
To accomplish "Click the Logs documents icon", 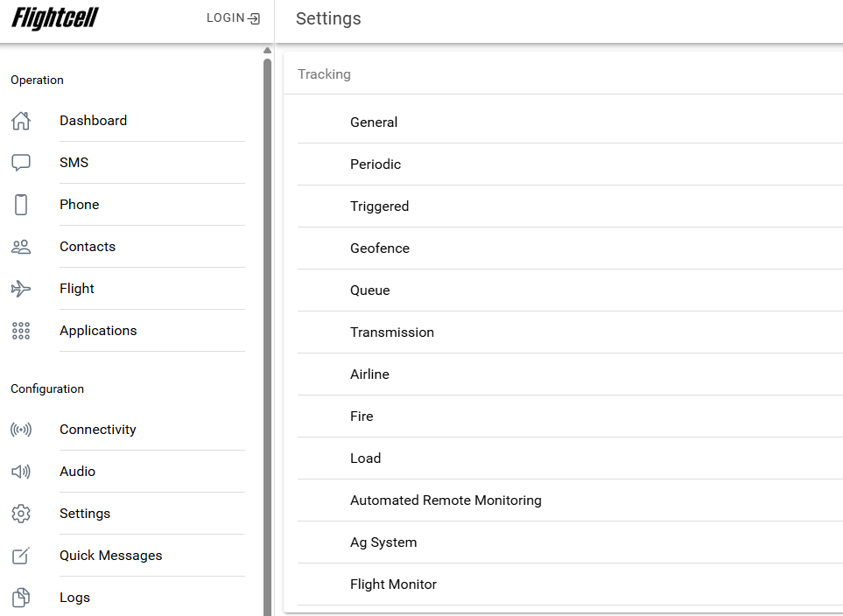I will point(21,598).
